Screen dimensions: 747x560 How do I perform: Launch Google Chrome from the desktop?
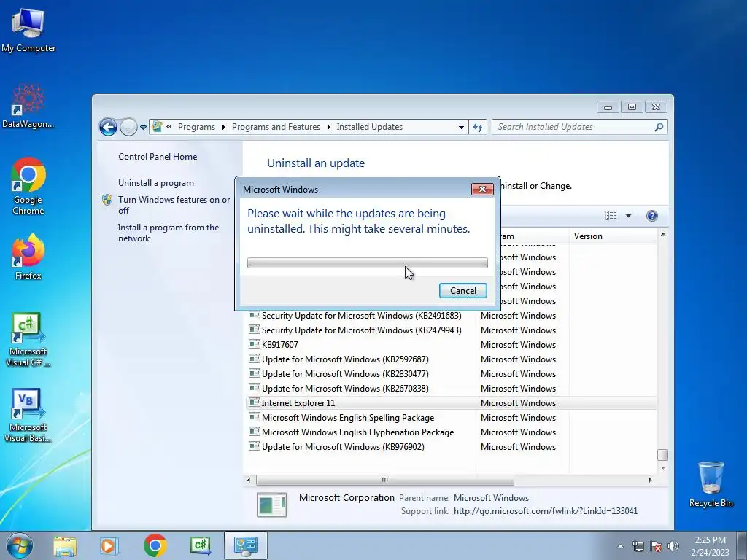pos(28,186)
